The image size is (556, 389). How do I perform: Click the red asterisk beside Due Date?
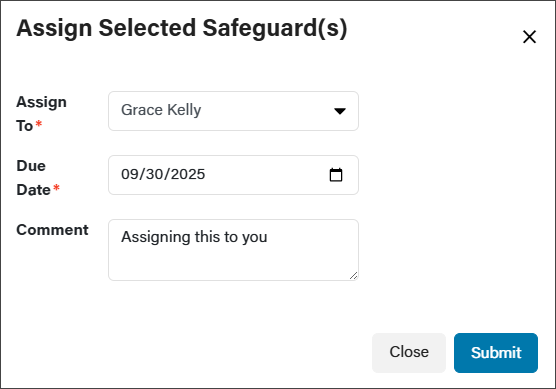(56, 188)
